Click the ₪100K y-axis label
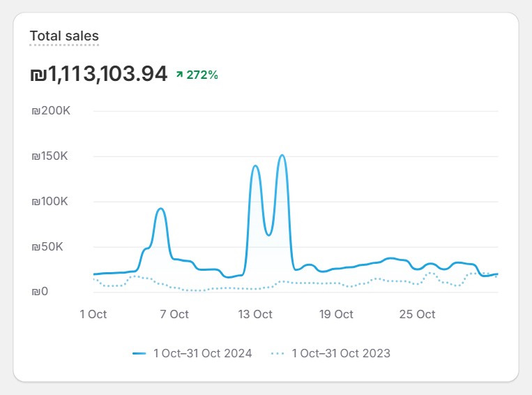Screen dimensions: 532x395 [50, 202]
